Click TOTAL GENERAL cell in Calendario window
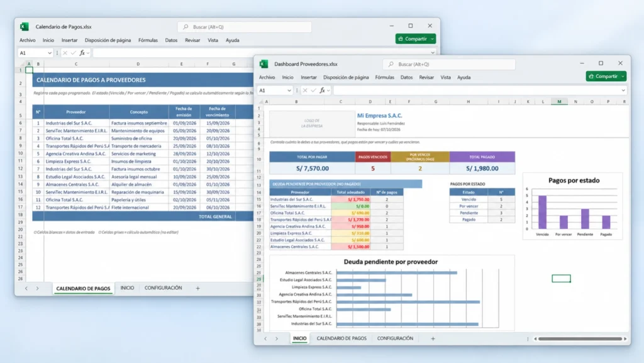Screen dimensions: 644x363 215,216
